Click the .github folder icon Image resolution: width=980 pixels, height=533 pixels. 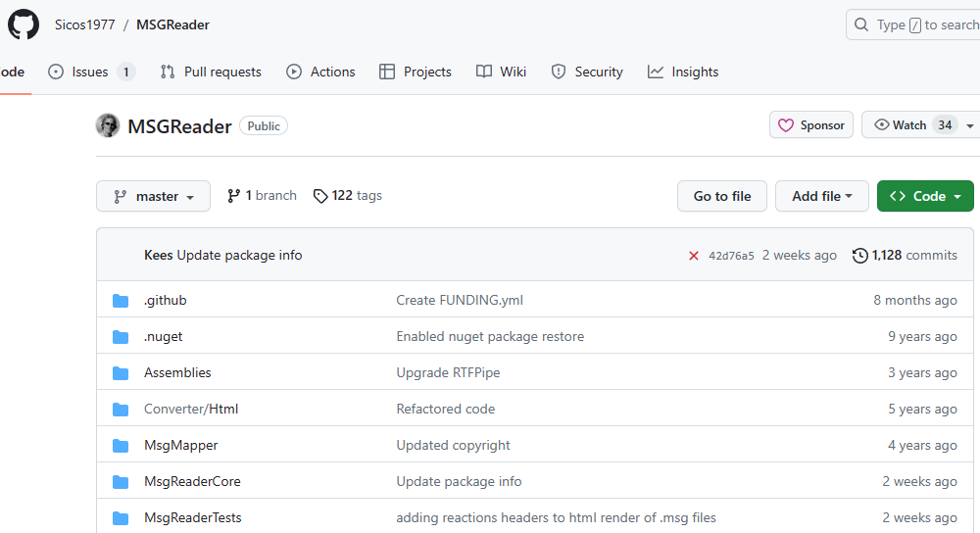tap(121, 301)
